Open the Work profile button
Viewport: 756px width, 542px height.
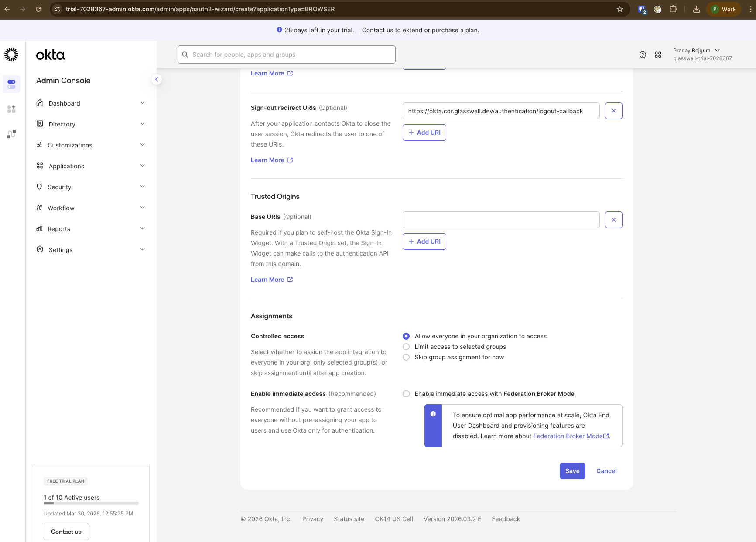pos(724,9)
